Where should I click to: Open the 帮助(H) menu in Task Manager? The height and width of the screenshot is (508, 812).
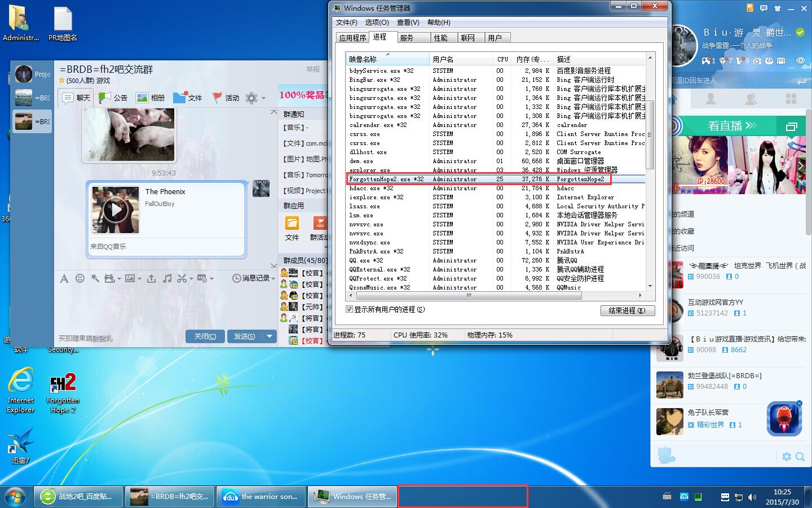439,23
